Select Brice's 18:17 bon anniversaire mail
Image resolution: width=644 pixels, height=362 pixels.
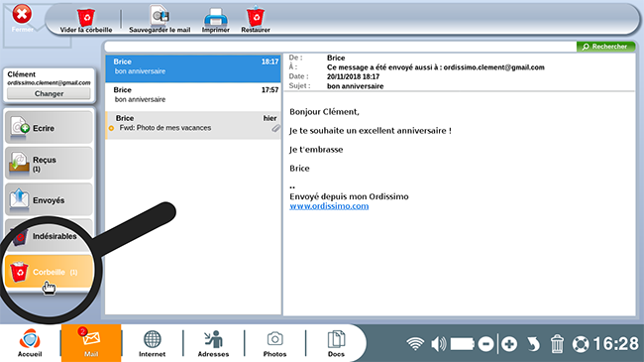[x=193, y=68]
